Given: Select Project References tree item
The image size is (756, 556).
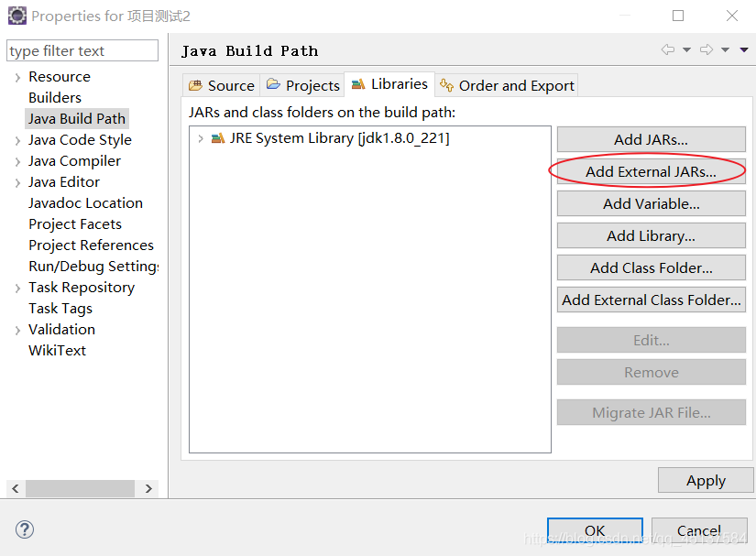Looking at the screenshot, I should click(x=91, y=245).
